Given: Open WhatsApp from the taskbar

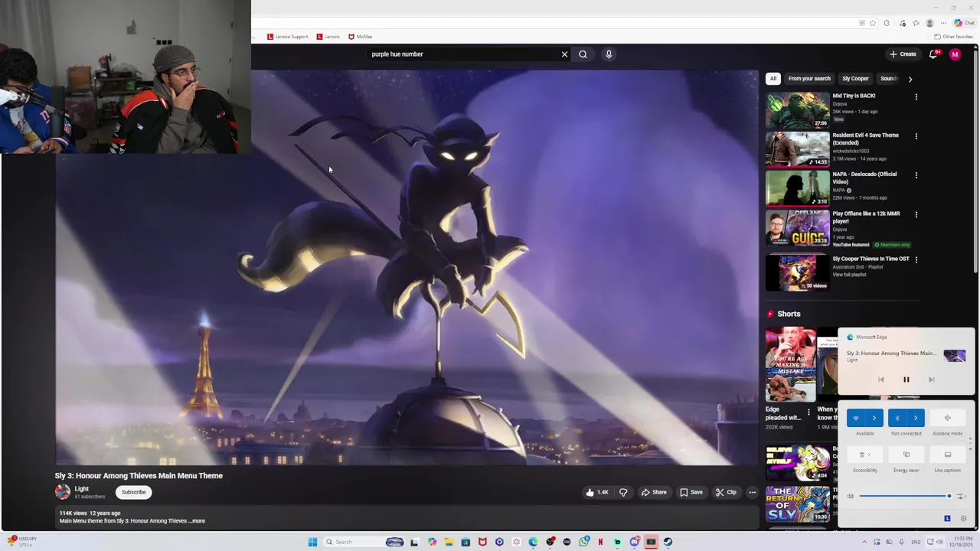Looking at the screenshot, I should pos(584,542).
